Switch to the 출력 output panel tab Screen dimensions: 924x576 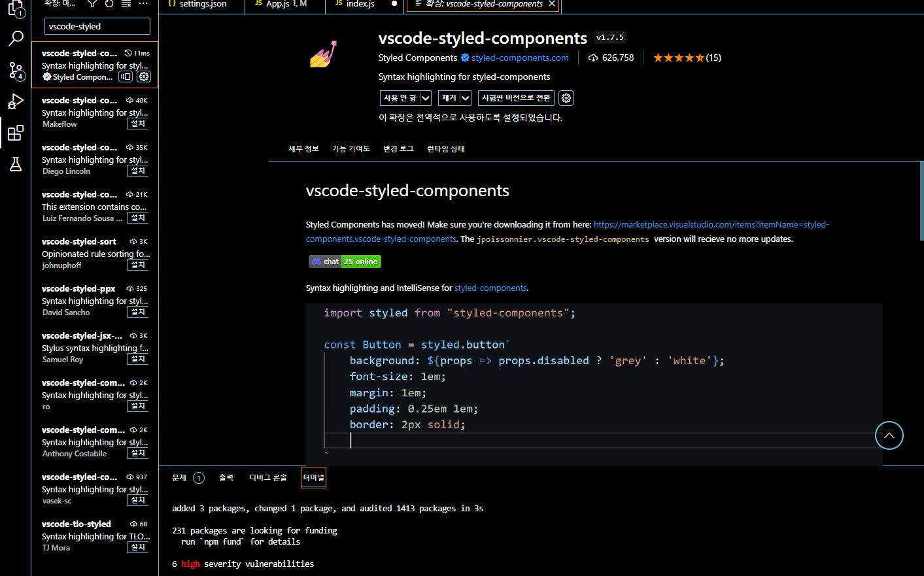(x=226, y=478)
